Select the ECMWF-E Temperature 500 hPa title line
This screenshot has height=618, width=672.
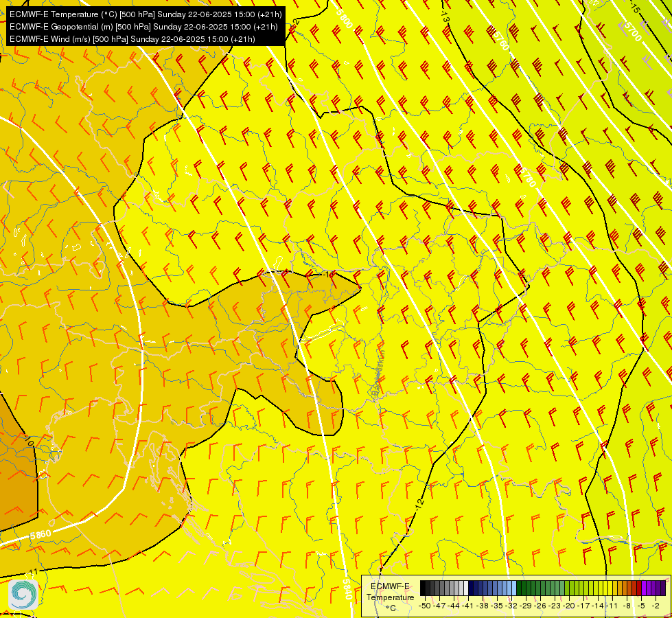tap(146, 14)
